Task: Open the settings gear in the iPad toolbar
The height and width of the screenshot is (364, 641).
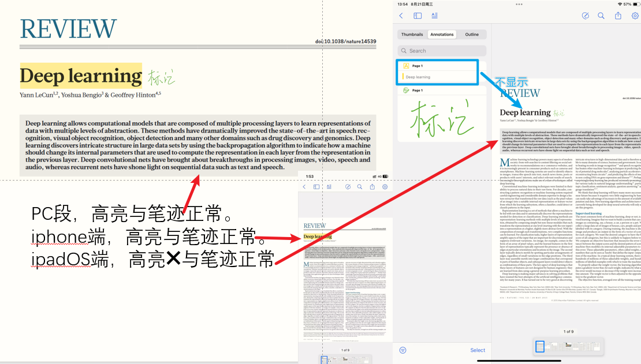Action: [635, 16]
